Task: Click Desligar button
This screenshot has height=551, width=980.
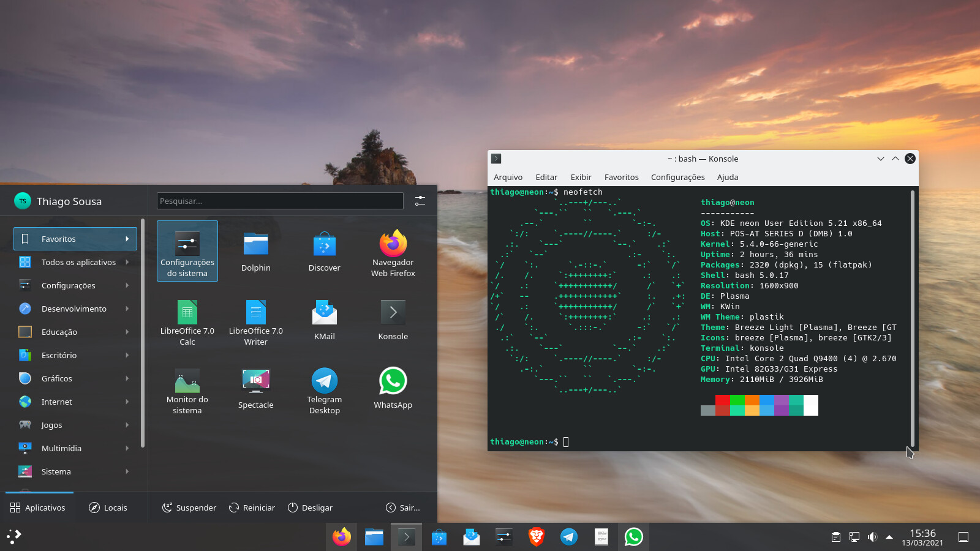Action: pyautogui.click(x=310, y=508)
